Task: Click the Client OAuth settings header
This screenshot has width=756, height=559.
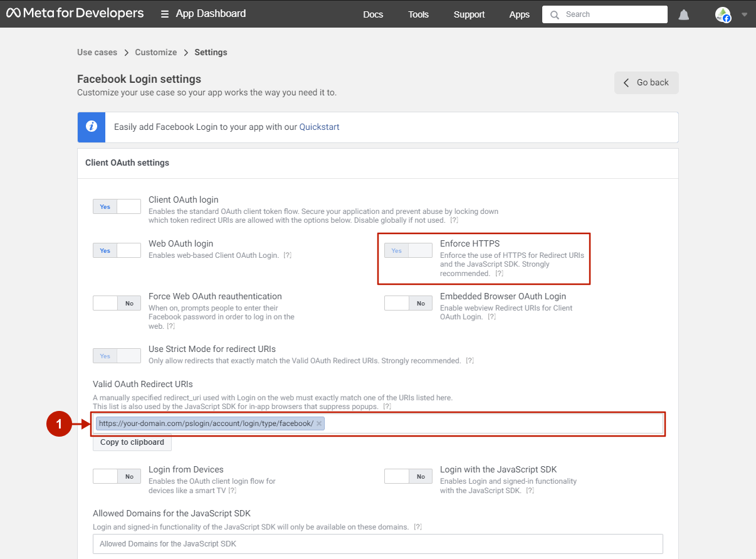Action: (x=127, y=162)
